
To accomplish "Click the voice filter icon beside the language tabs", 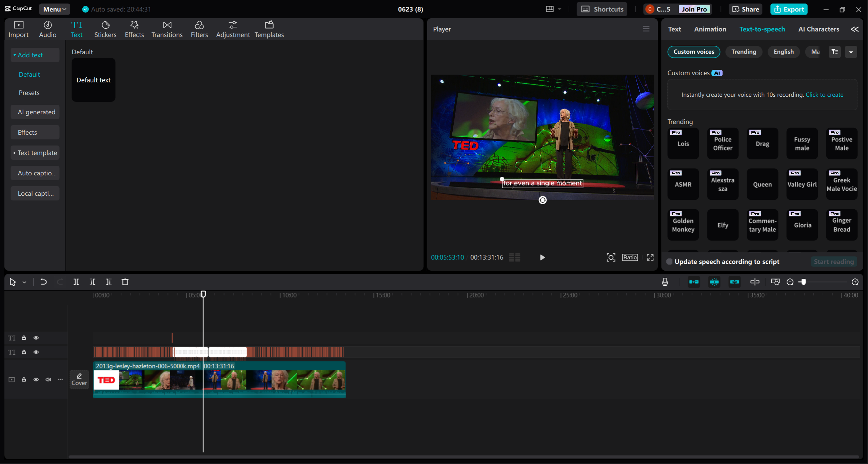I will coord(835,52).
